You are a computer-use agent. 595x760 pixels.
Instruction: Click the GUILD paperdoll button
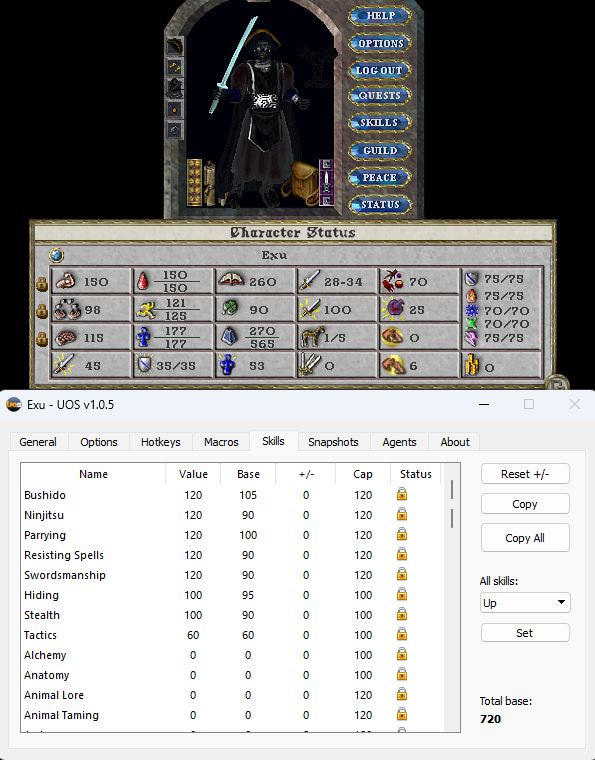pyautogui.click(x=380, y=150)
